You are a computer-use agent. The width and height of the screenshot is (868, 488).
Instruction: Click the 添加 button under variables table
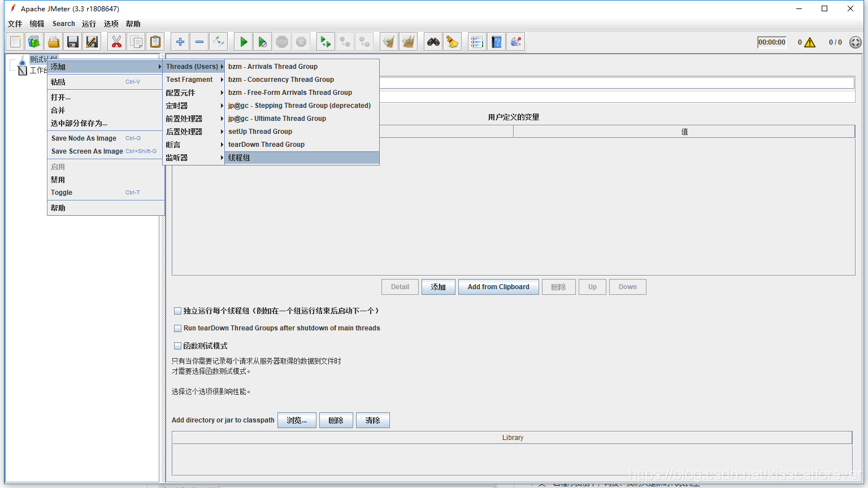(x=439, y=287)
